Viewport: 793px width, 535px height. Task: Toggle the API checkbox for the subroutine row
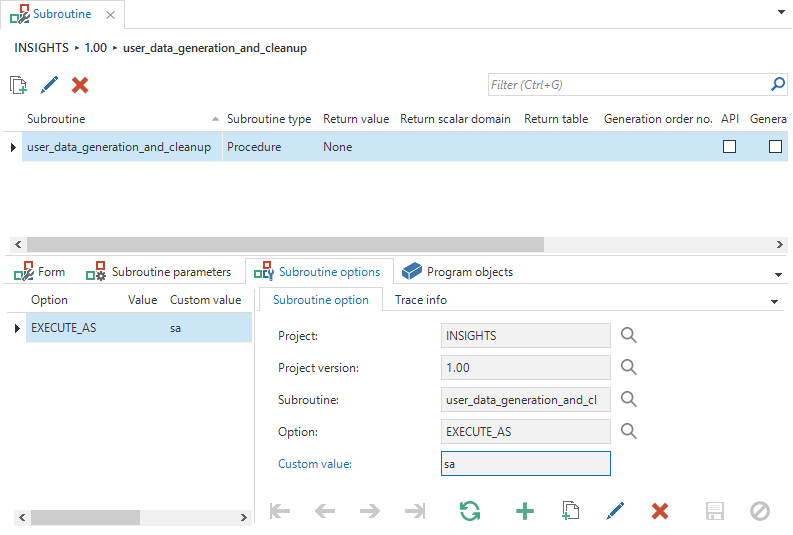tap(729, 147)
